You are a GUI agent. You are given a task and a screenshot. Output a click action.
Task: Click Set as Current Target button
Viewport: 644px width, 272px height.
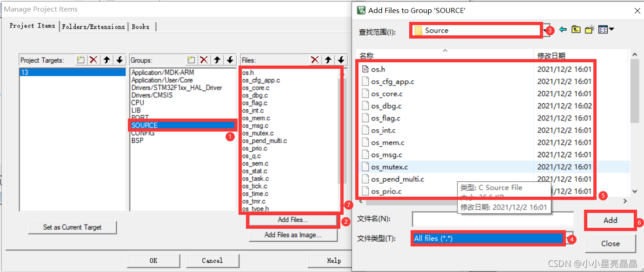[x=72, y=227]
